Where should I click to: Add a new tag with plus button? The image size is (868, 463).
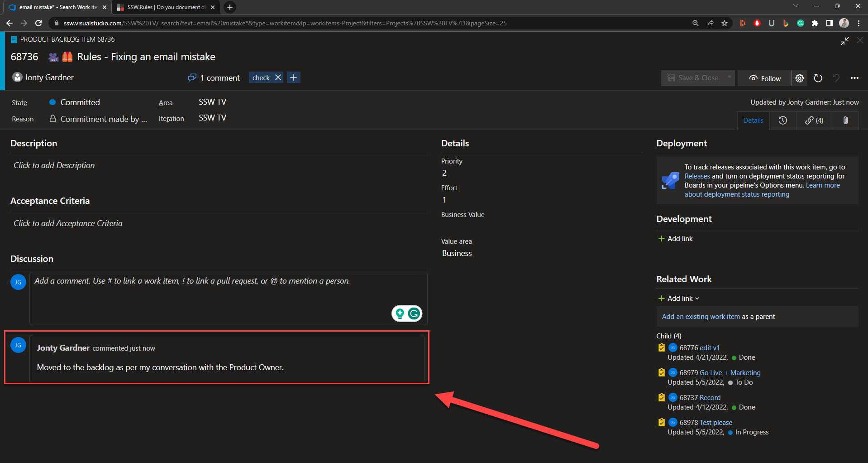click(x=293, y=78)
